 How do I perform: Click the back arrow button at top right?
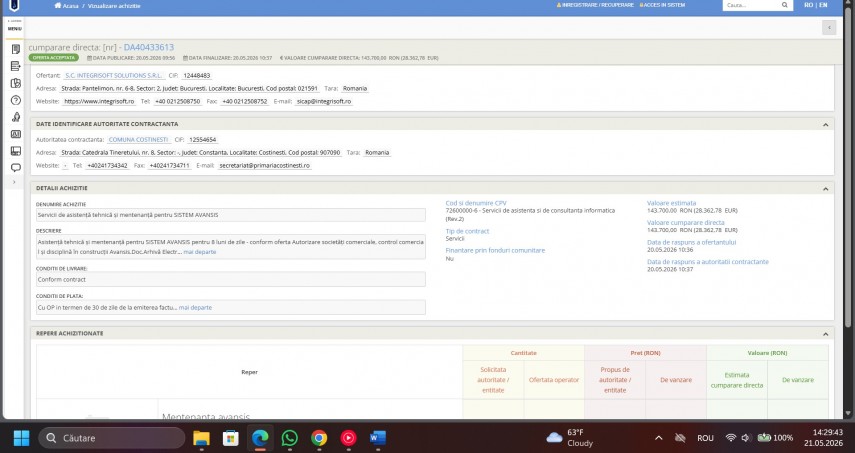pos(829,27)
